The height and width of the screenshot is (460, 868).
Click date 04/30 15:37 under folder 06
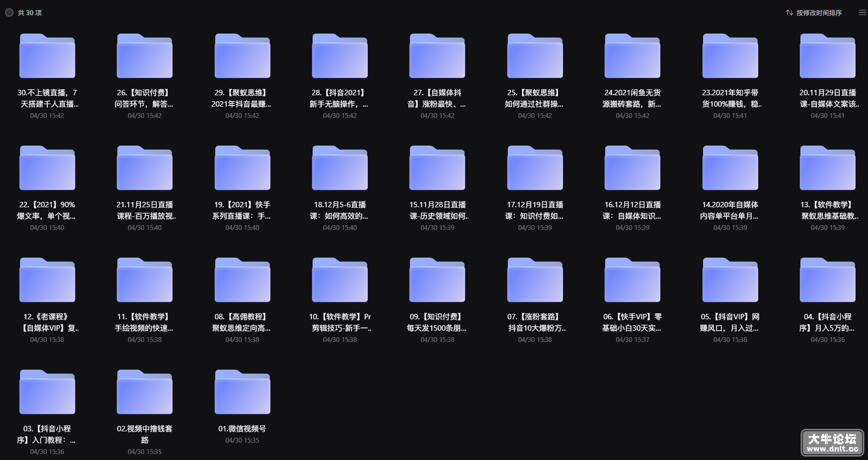[x=632, y=340]
